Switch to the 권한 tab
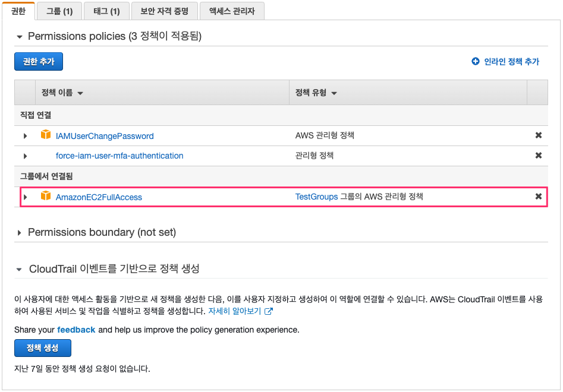This screenshot has height=392, width=563. 18,11
